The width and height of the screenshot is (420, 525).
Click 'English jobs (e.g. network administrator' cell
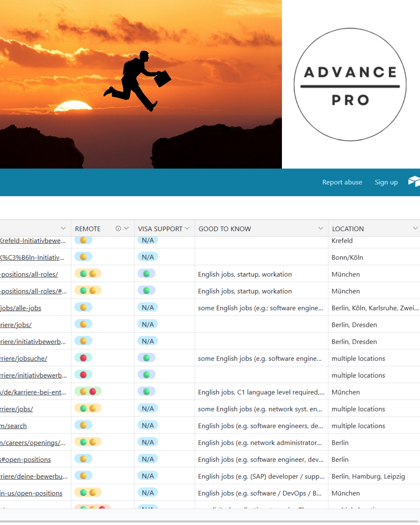[x=261, y=443]
